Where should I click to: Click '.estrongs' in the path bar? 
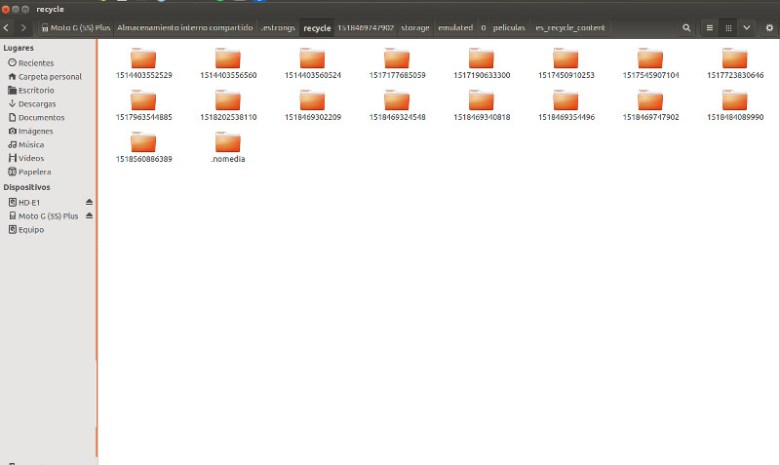pos(278,28)
